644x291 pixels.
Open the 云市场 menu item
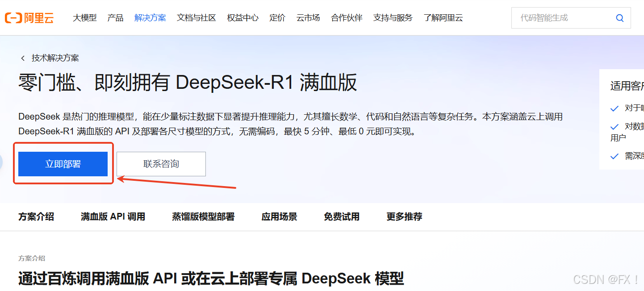pyautogui.click(x=308, y=18)
